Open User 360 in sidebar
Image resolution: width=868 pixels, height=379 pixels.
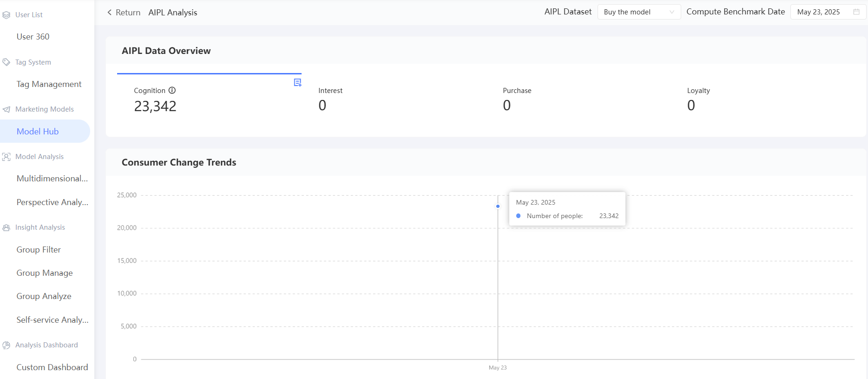pyautogui.click(x=33, y=37)
